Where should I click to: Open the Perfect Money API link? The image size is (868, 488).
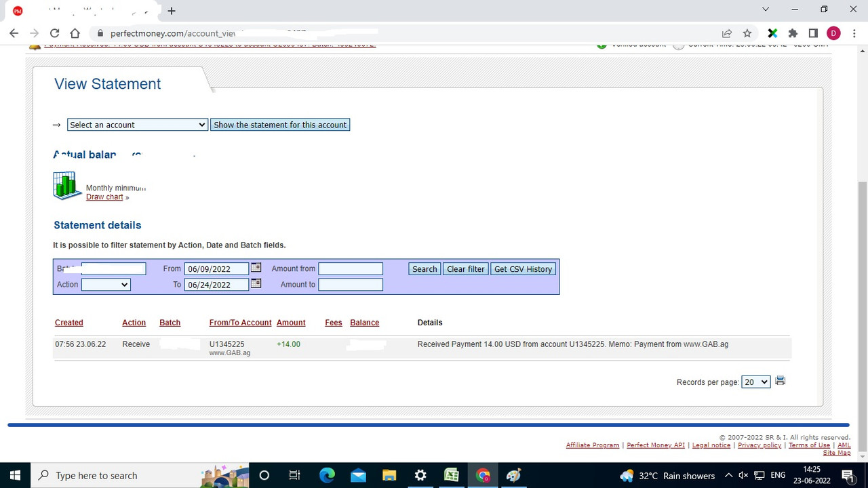click(x=656, y=445)
